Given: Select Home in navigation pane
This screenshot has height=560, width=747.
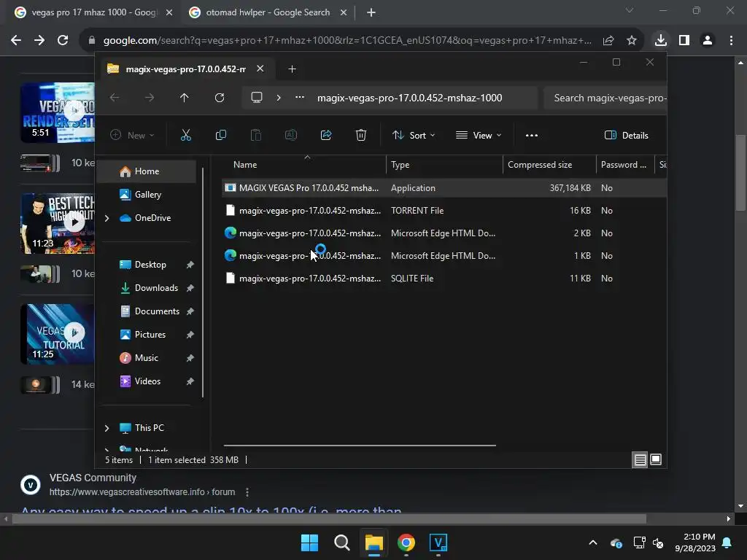Looking at the screenshot, I should pyautogui.click(x=147, y=171).
